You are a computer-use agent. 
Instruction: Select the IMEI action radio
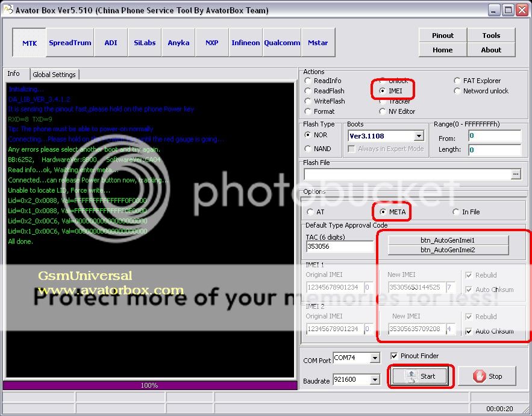[391, 91]
